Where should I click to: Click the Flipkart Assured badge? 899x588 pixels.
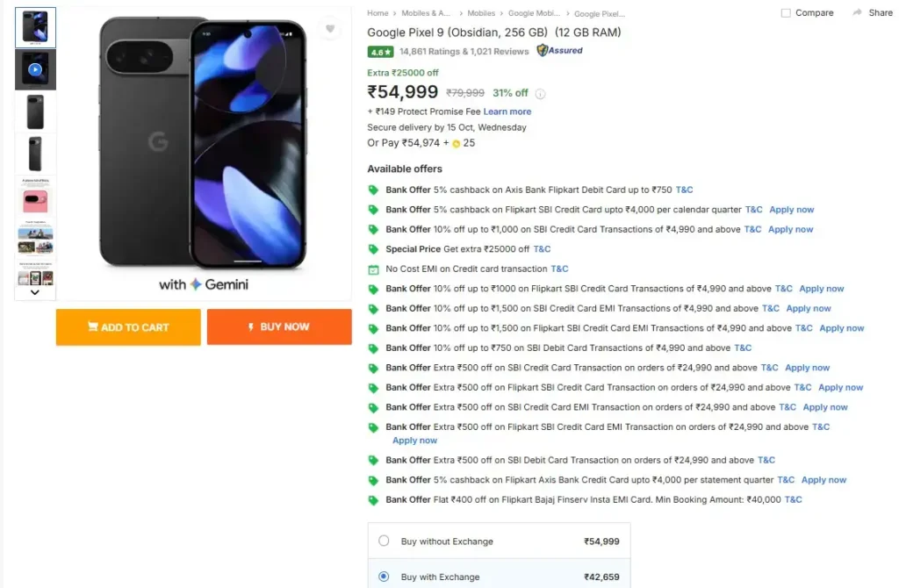(x=560, y=51)
